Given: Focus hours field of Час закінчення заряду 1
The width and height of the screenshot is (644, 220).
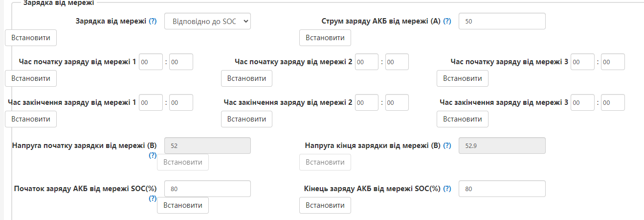Looking at the screenshot, I should [151, 102].
